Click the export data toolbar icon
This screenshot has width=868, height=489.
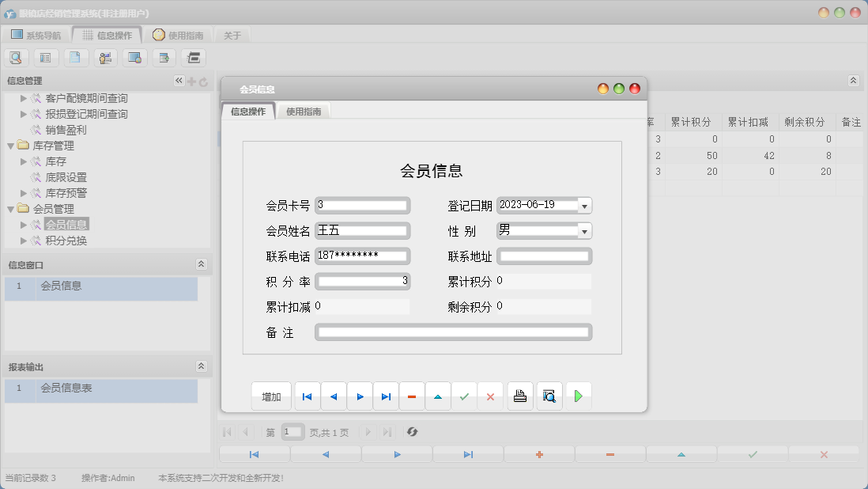164,57
